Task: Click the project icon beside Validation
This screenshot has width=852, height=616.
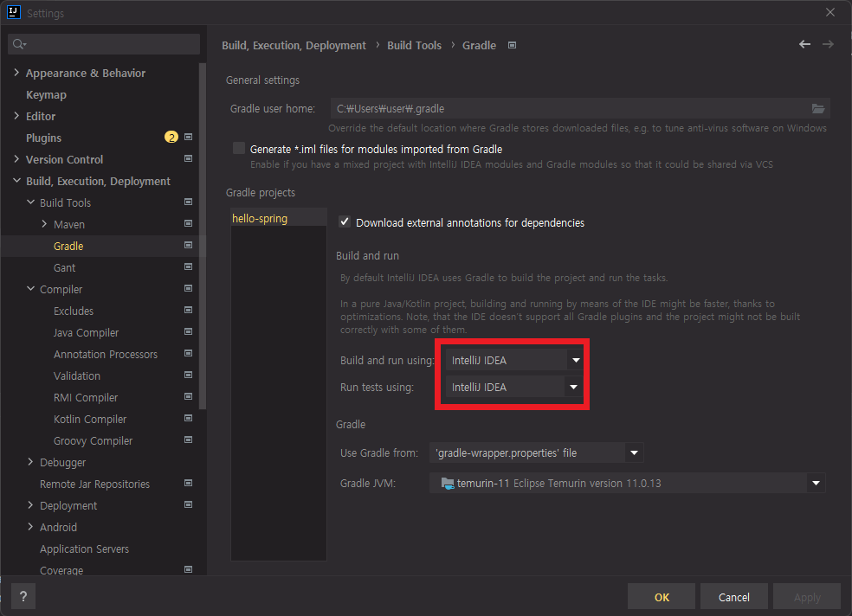Action: pos(189,375)
